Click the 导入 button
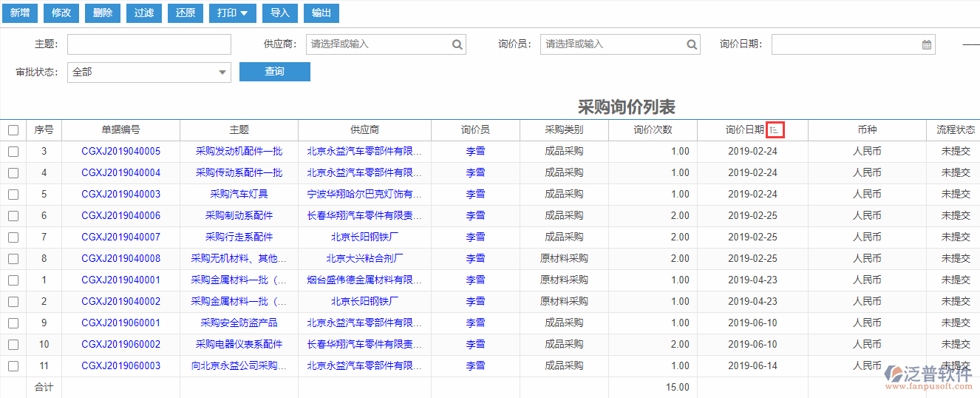980x398 pixels. pyautogui.click(x=280, y=13)
